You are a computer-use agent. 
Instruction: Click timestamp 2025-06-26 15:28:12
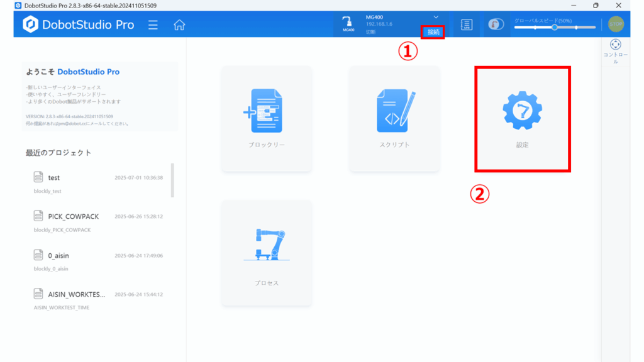tap(139, 216)
